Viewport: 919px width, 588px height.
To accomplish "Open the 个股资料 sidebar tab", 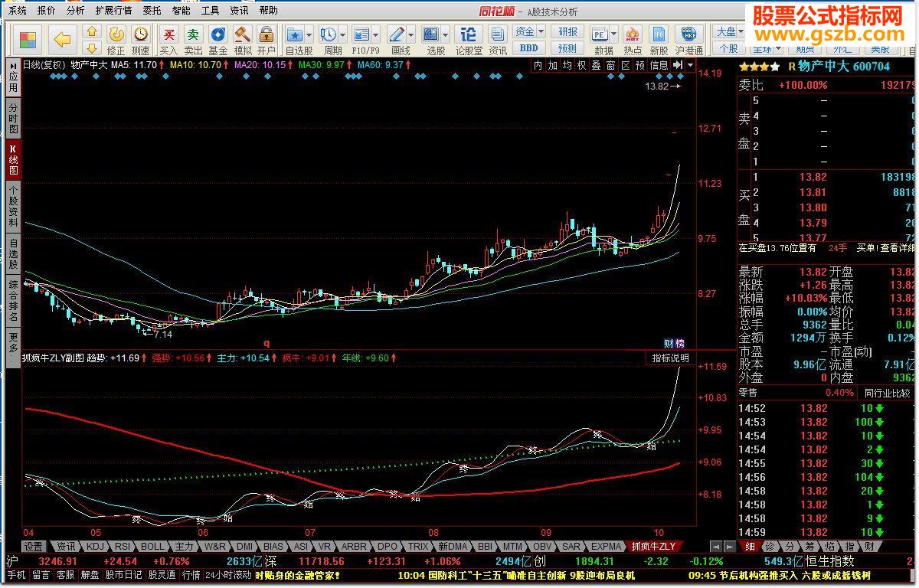I will tap(13, 206).
